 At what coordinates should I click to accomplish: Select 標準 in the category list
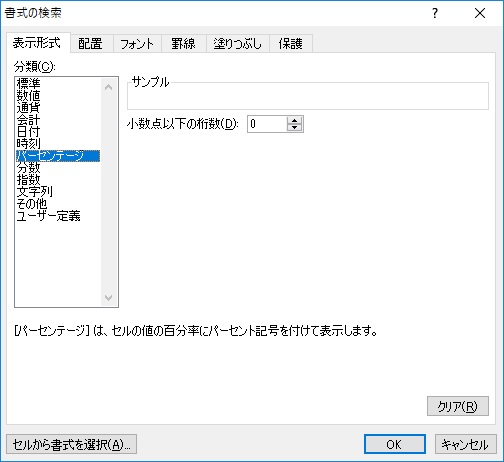(29, 83)
